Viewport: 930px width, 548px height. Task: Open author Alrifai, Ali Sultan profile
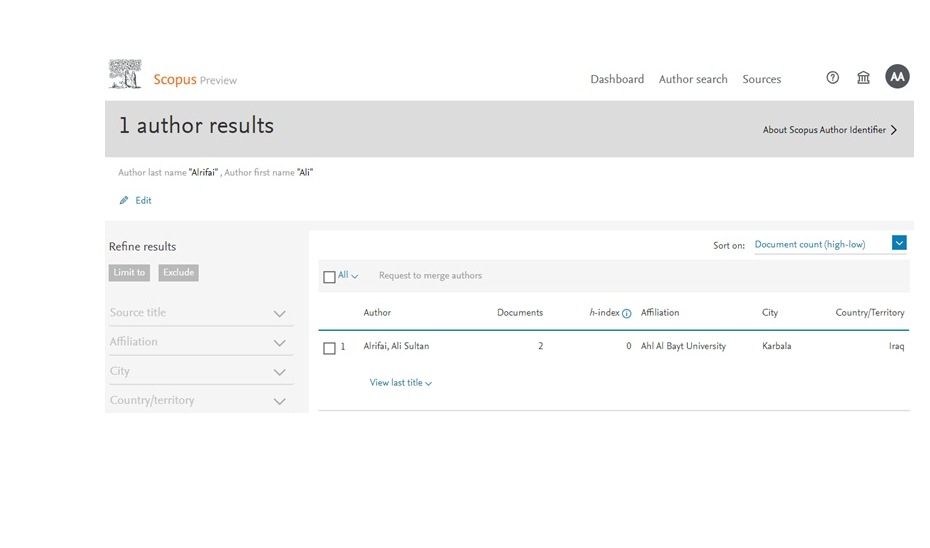point(396,346)
